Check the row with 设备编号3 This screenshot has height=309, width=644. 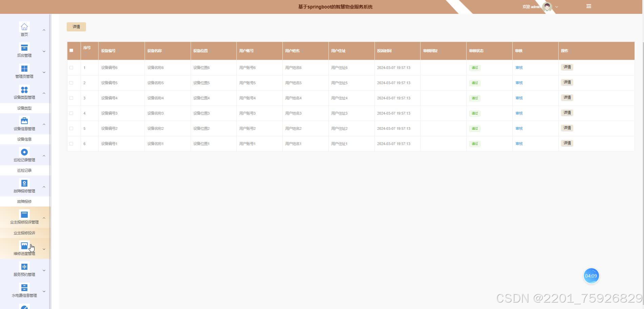click(71, 113)
